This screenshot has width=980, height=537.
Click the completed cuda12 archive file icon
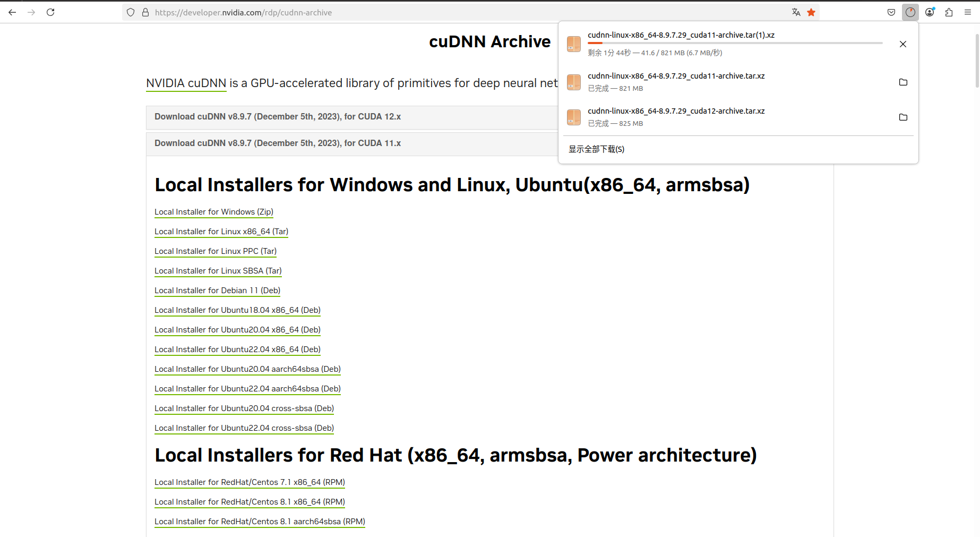coord(574,117)
